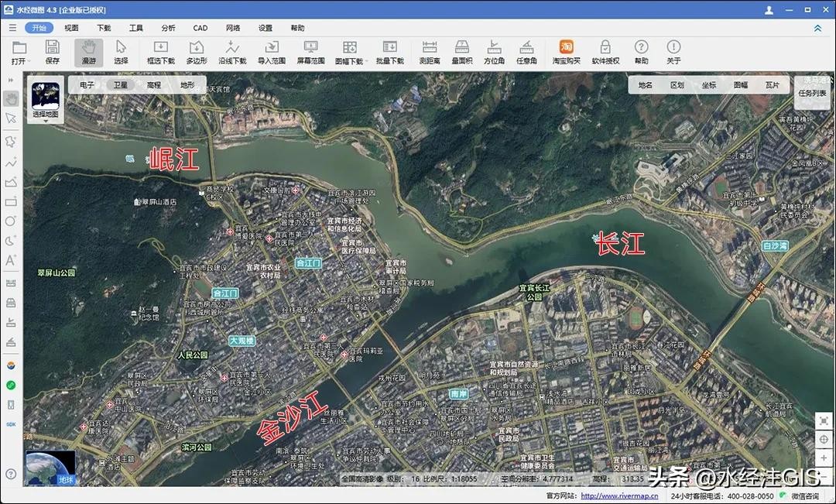836x504 pixels.
Task: Toggle the 地名 place-name overlay
Action: point(646,85)
